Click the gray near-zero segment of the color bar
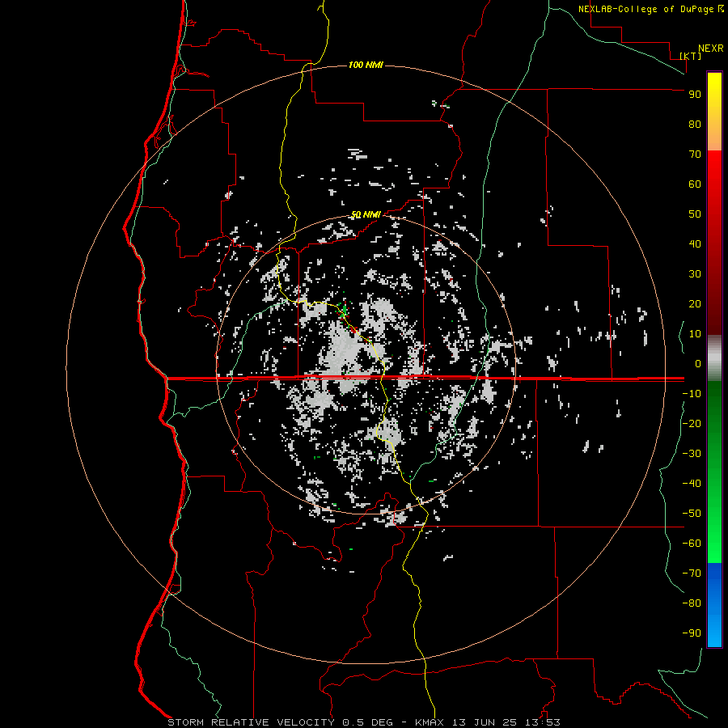 pyautogui.click(x=714, y=358)
